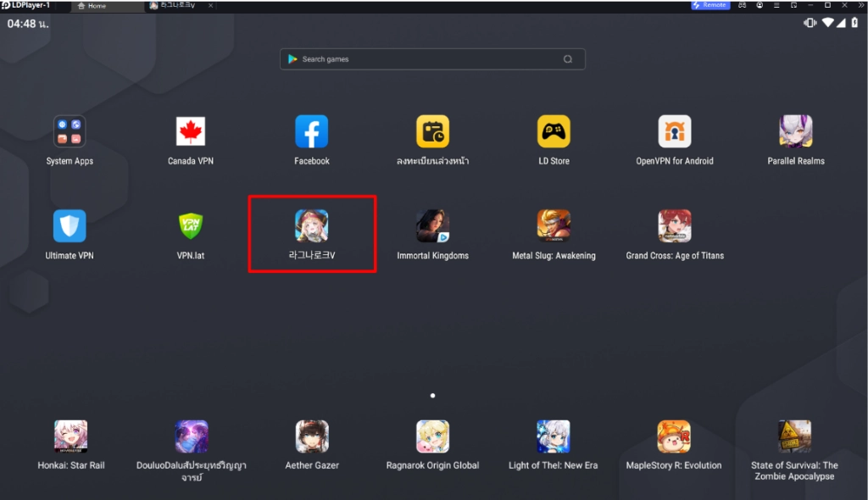This screenshot has width=868, height=500.
Task: Launch State of Survival: The Zombie Apocalypse
Action: [x=794, y=436]
